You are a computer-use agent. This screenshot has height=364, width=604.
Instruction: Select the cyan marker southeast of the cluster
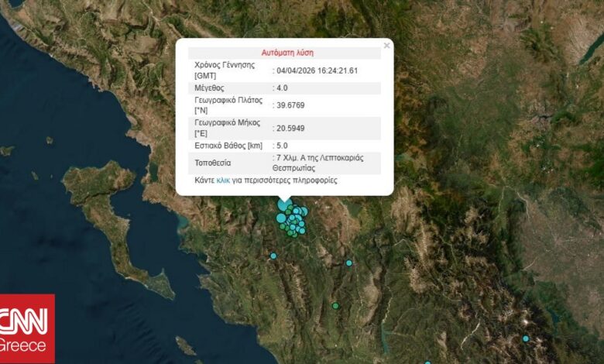[349, 263]
